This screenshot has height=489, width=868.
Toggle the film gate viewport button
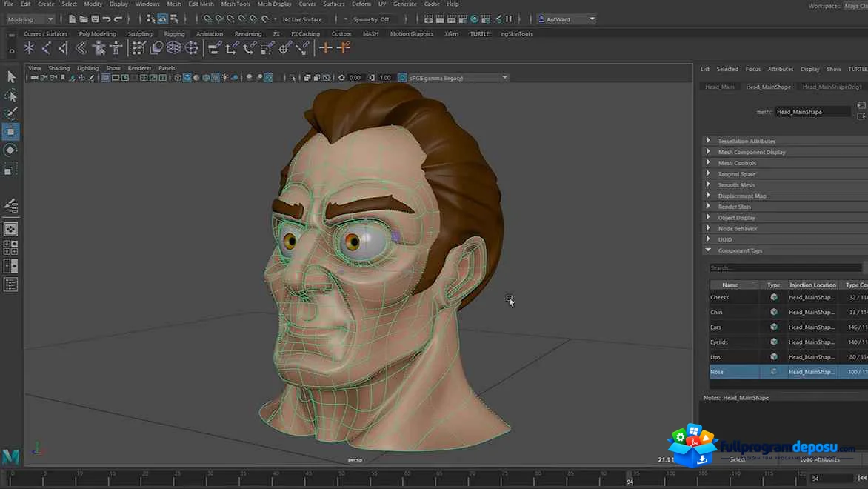pos(116,78)
